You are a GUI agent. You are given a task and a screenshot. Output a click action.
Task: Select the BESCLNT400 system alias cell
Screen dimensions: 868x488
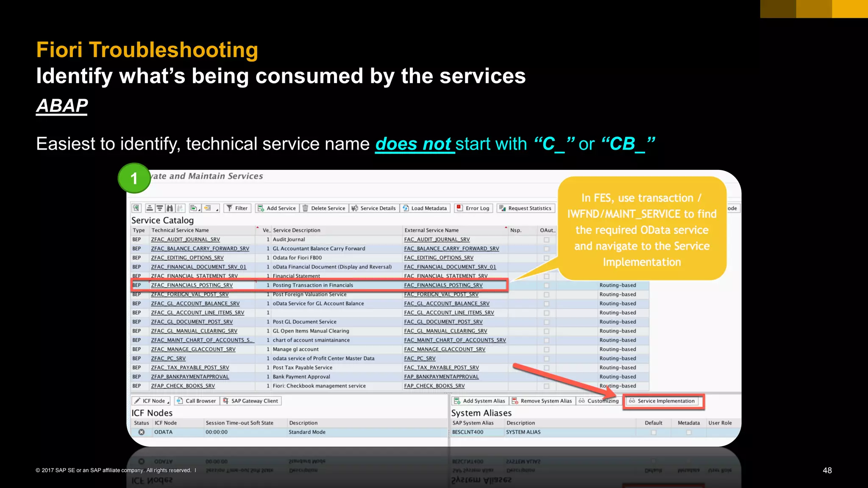pos(477,432)
